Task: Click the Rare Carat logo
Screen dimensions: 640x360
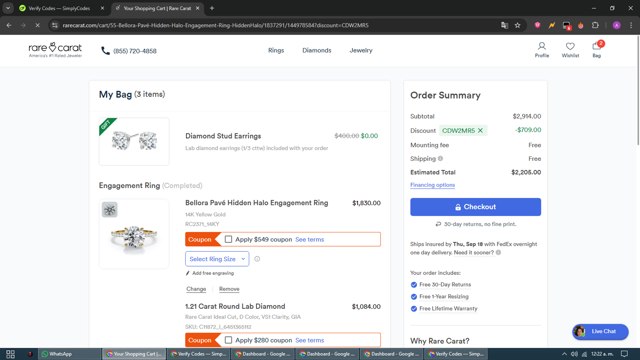Action: (x=55, y=50)
